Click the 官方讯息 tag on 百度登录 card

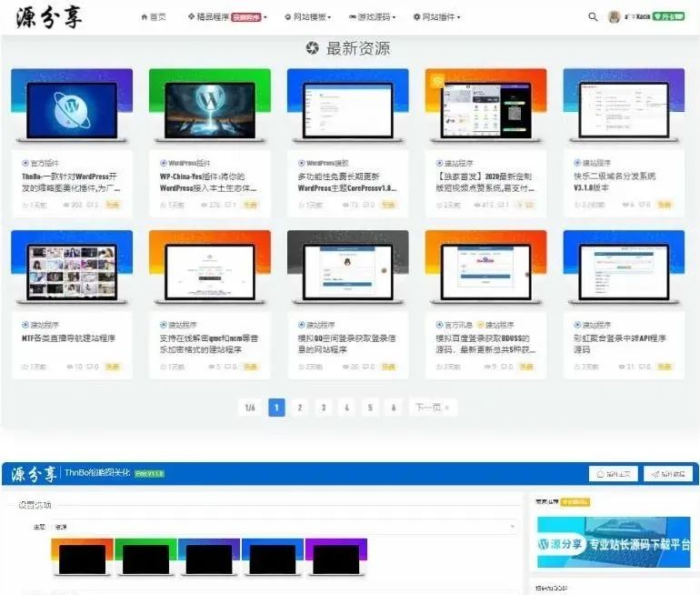(x=455, y=325)
